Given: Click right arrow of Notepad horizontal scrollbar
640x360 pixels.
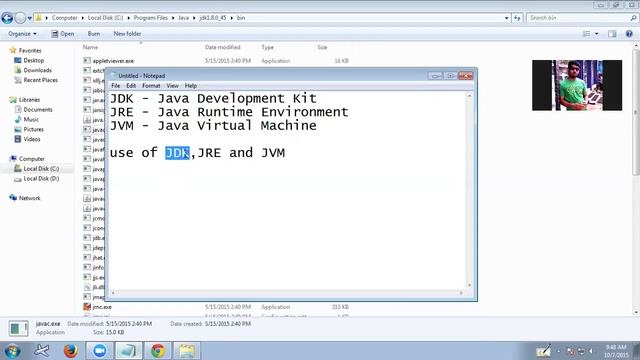Looking at the screenshot, I should point(461,293).
